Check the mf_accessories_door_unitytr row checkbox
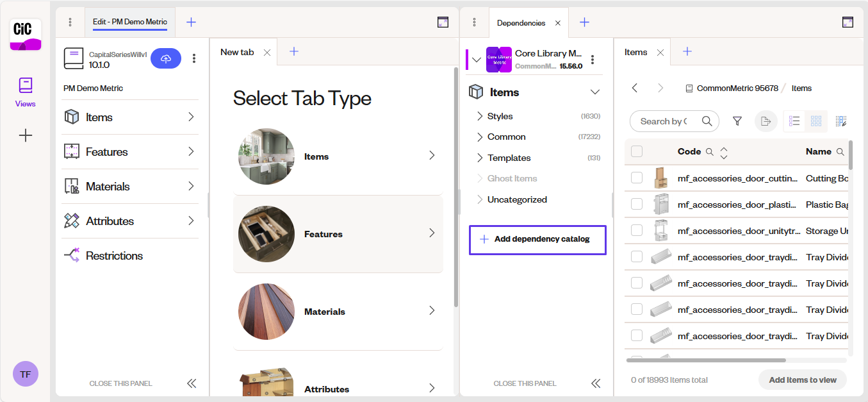Viewport: 868px width, 402px height. (637, 230)
